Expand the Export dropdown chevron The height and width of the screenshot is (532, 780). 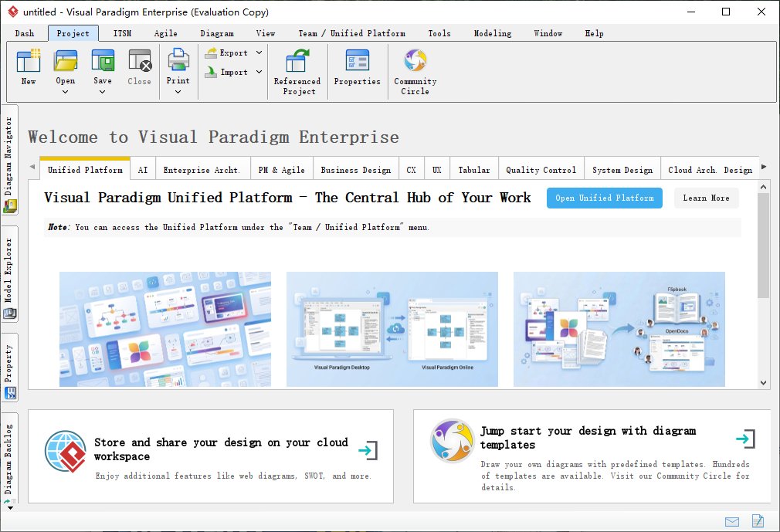[x=259, y=53]
